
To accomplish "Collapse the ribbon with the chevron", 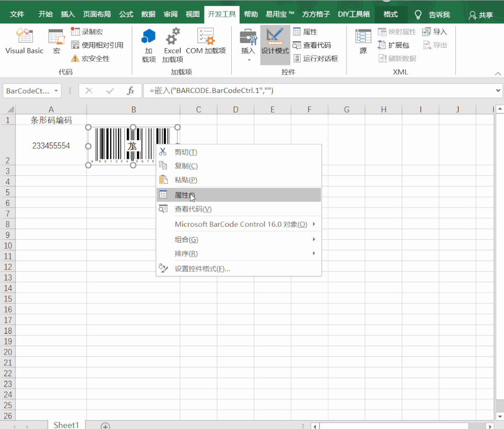I will 497,74.
